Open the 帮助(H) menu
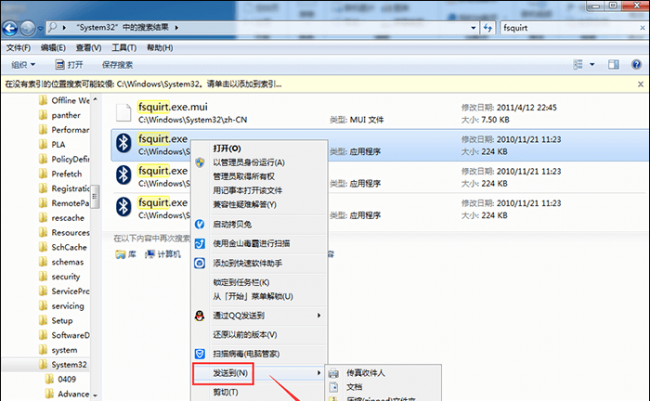The height and width of the screenshot is (401, 650). (x=160, y=48)
